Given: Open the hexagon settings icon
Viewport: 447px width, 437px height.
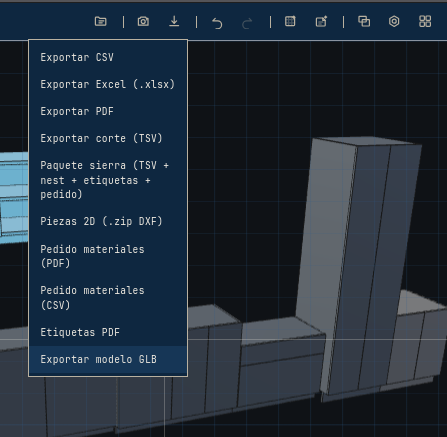Looking at the screenshot, I should coord(394,22).
